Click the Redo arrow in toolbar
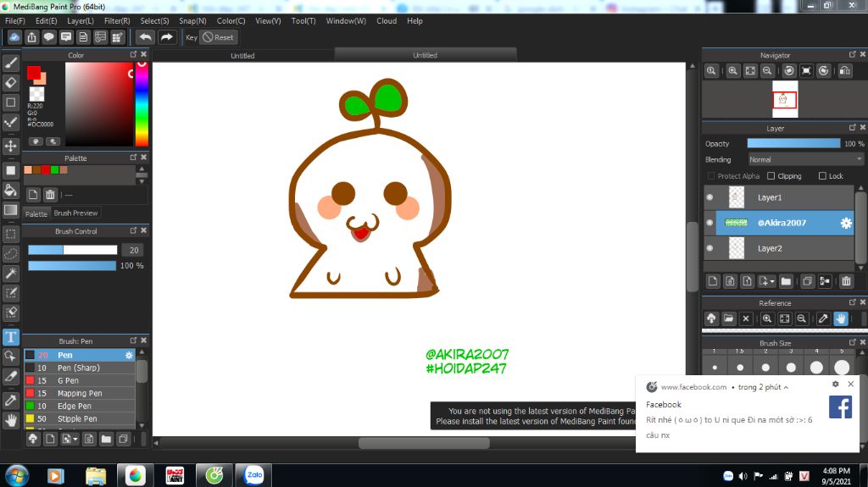Viewport: 868px width, 487px height. [x=166, y=37]
